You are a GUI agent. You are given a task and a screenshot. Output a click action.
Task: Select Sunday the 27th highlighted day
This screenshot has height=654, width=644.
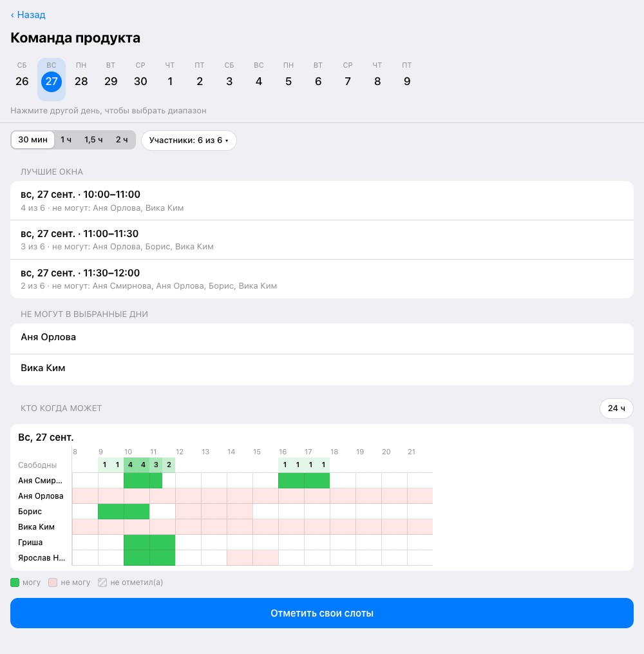click(52, 79)
